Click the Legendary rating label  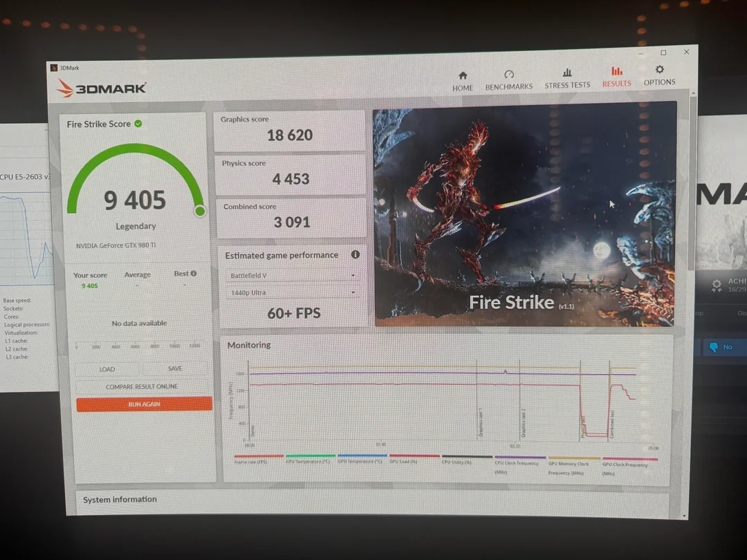coord(136,226)
